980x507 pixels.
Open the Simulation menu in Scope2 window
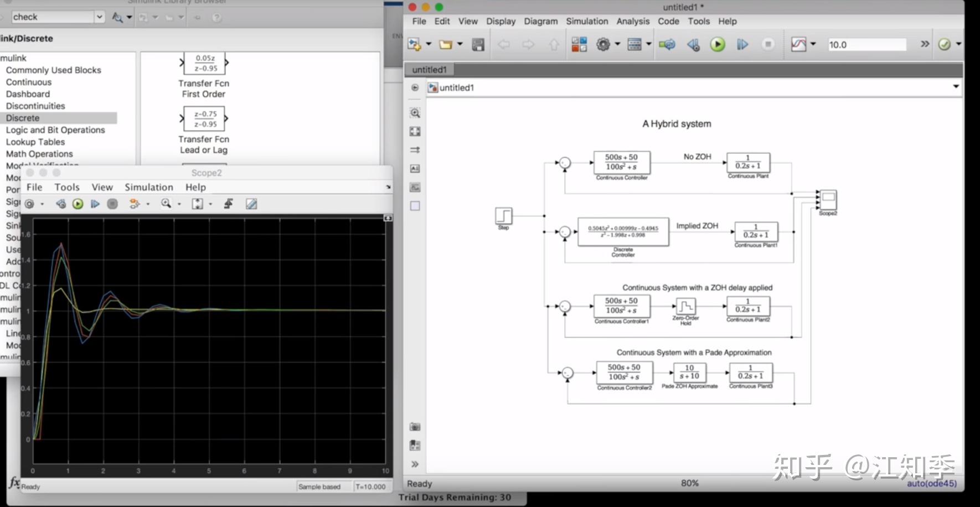[148, 187]
